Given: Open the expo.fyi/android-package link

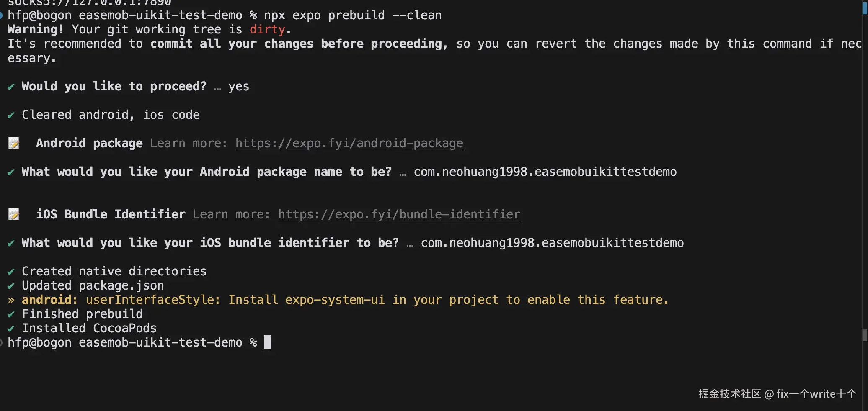Looking at the screenshot, I should click(349, 144).
